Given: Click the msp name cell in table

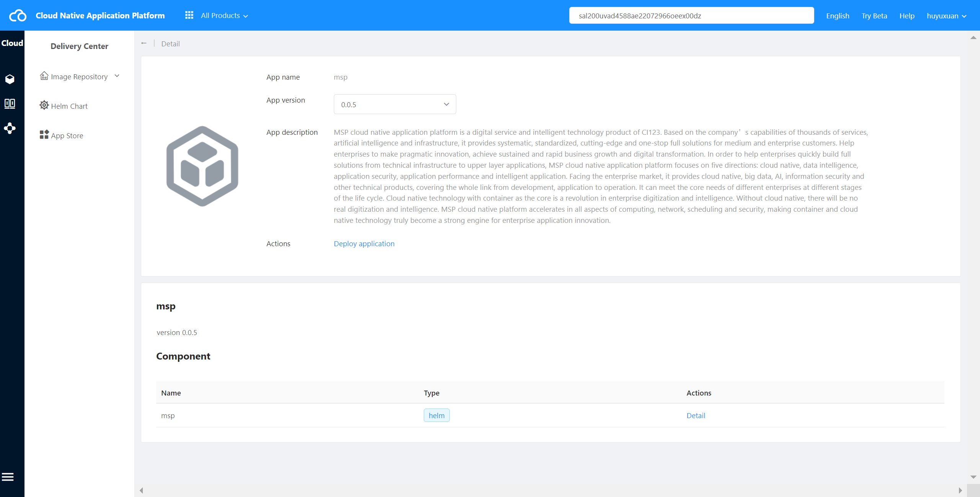Looking at the screenshot, I should [x=168, y=415].
